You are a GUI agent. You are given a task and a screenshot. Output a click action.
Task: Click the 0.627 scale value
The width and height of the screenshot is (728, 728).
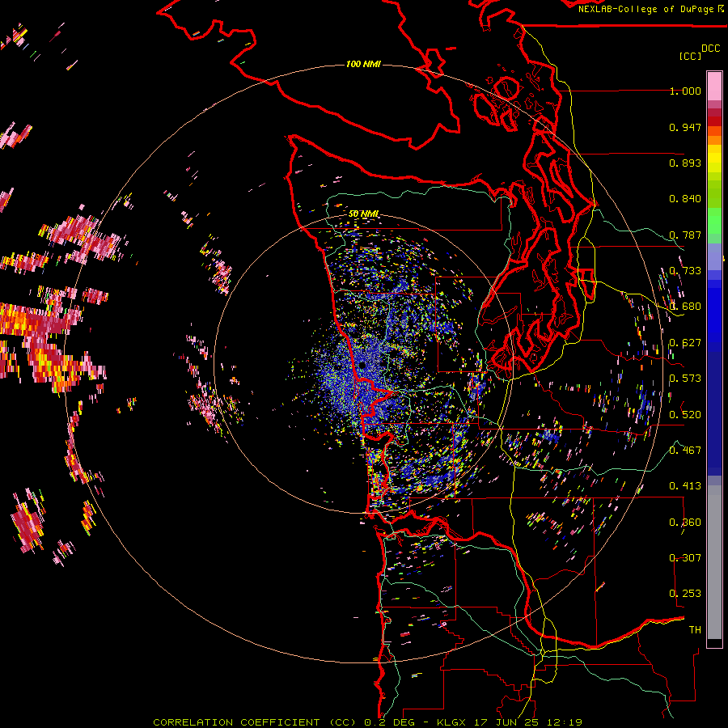[685, 343]
